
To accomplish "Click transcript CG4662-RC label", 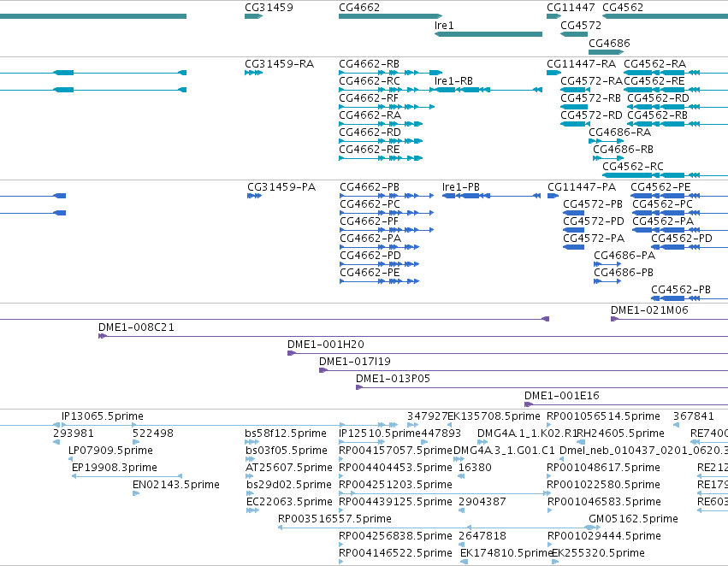I will pos(369,81).
